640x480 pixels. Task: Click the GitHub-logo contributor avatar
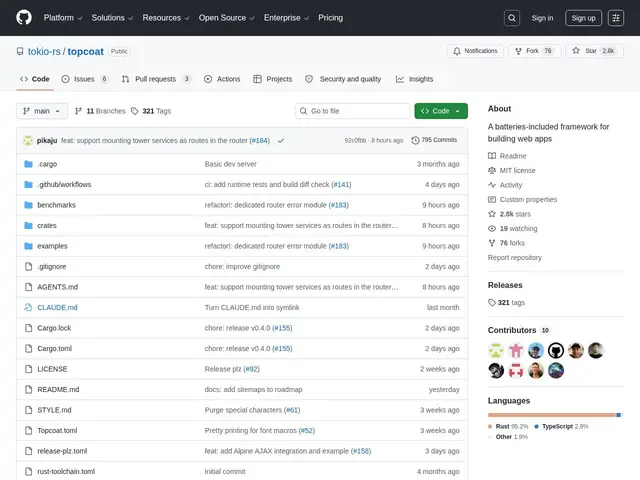click(556, 351)
